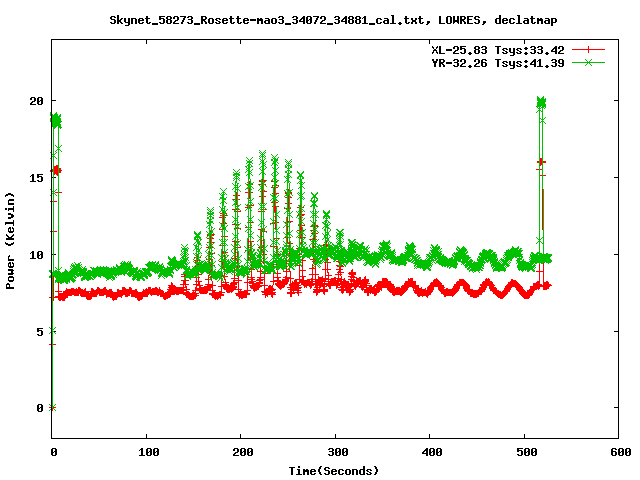Click the x-axis tick label 500
The image size is (640, 480).
tap(527, 452)
